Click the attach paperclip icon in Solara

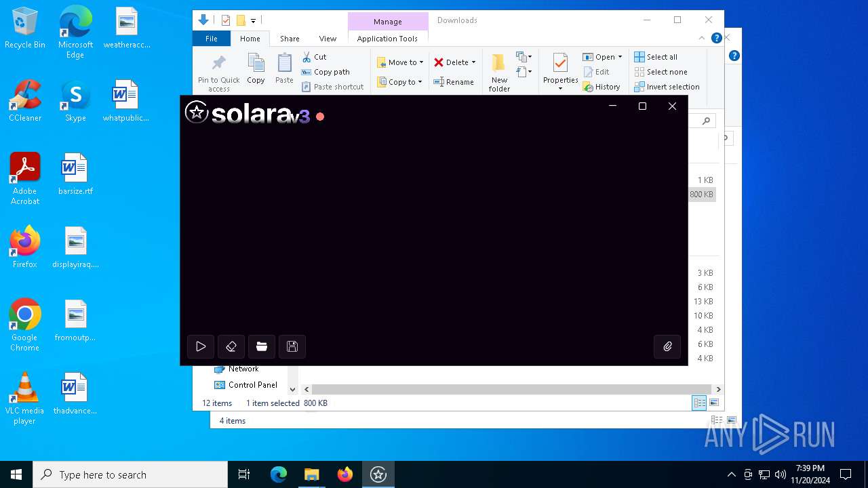tap(667, 346)
